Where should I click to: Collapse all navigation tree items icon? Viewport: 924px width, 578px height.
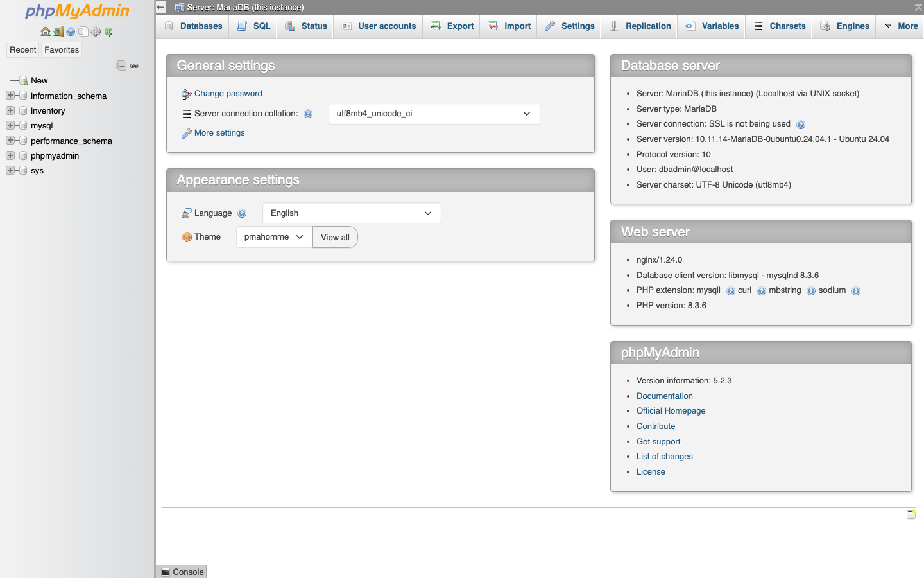[121, 66]
